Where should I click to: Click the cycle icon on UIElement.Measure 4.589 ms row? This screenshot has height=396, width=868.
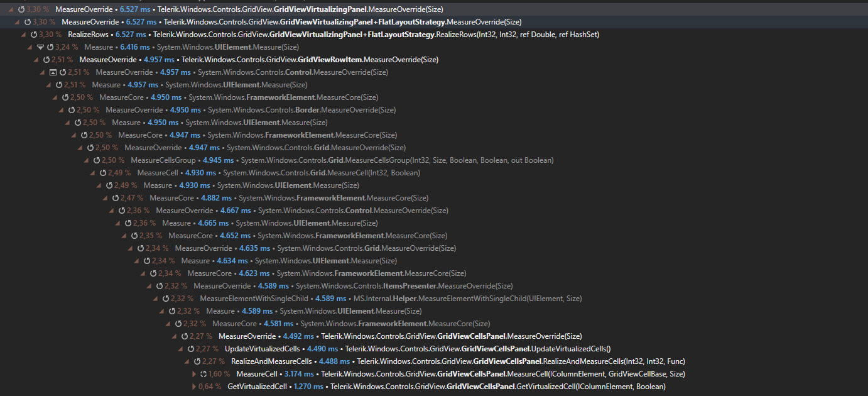pos(172,311)
